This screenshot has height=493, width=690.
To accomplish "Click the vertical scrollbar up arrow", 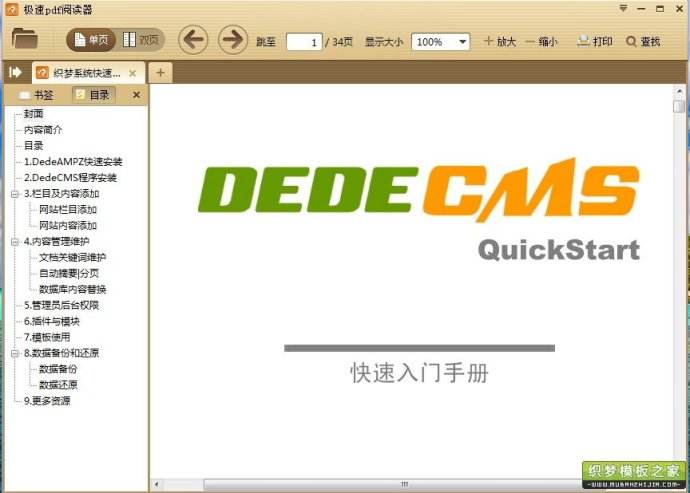I will (679, 92).
